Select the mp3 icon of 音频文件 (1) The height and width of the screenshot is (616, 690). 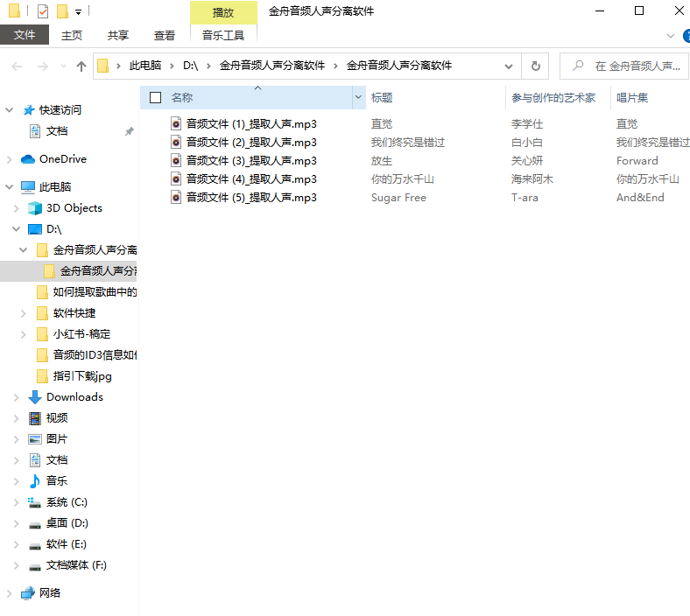[176, 124]
